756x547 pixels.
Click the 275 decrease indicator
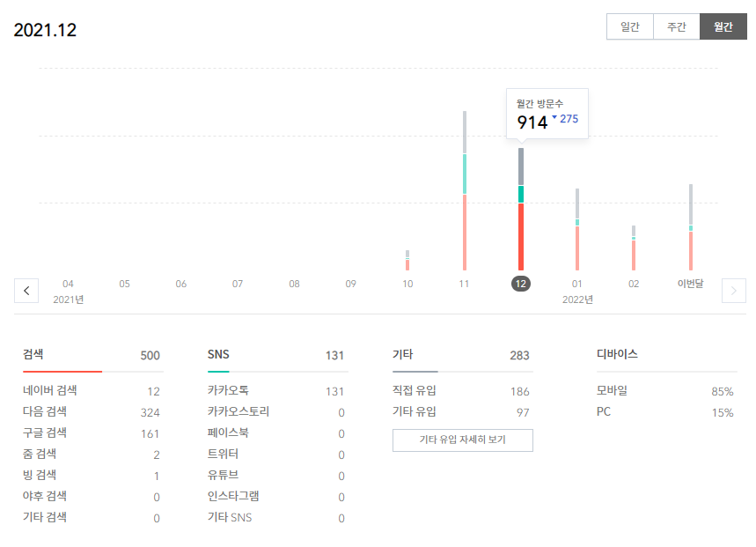point(565,119)
